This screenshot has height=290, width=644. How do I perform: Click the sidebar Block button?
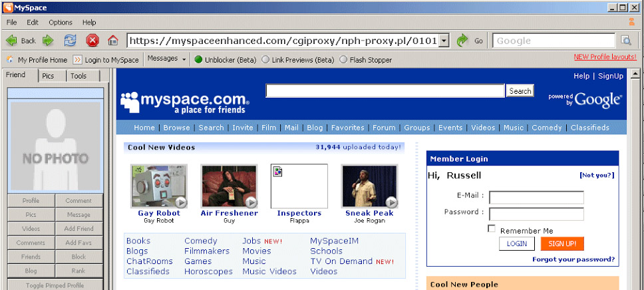pyautogui.click(x=79, y=256)
